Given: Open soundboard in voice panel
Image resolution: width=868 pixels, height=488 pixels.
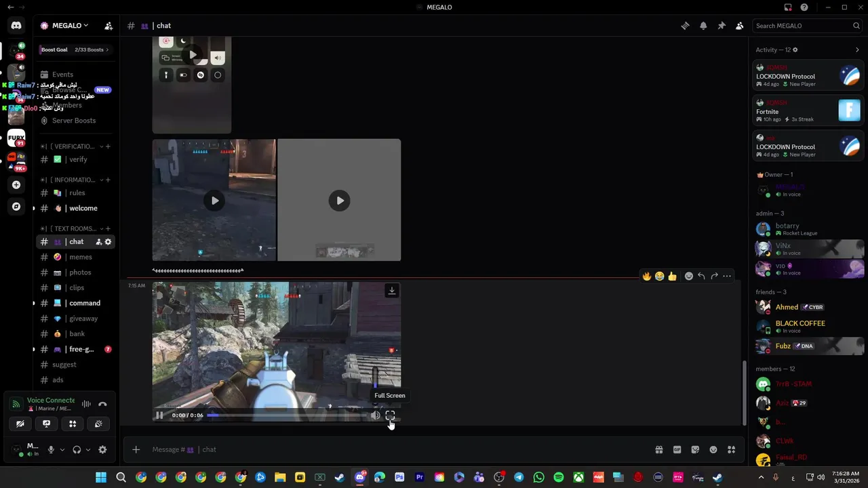Looking at the screenshot, I should pyautogui.click(x=98, y=424).
